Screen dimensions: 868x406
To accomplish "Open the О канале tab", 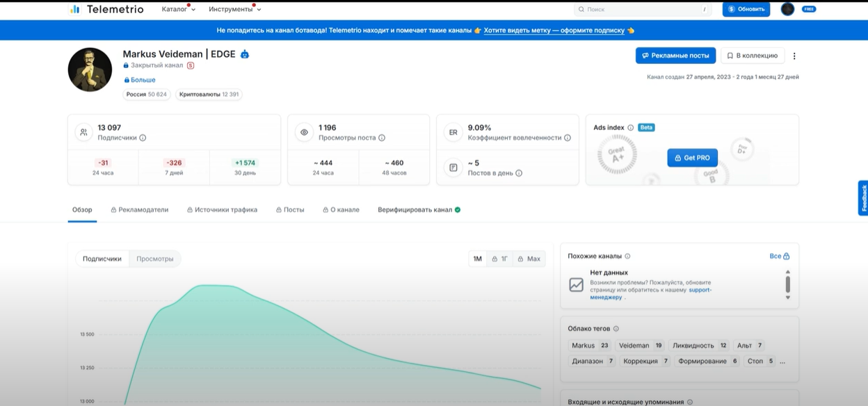I will coord(341,209).
